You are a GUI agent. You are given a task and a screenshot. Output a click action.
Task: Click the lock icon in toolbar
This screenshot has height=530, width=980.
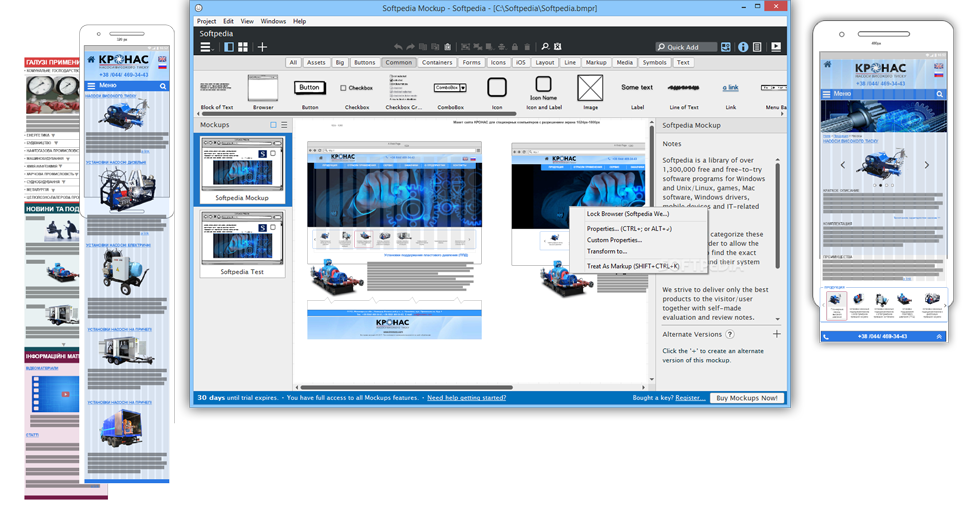[x=514, y=47]
